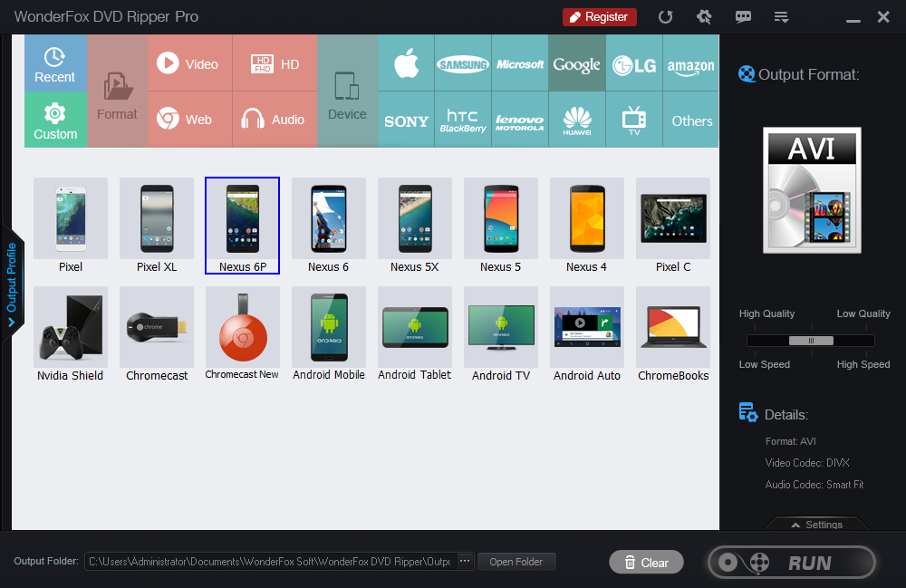906x588 pixels.
Task: Open the feedback chat bubble icon
Action: (x=743, y=16)
